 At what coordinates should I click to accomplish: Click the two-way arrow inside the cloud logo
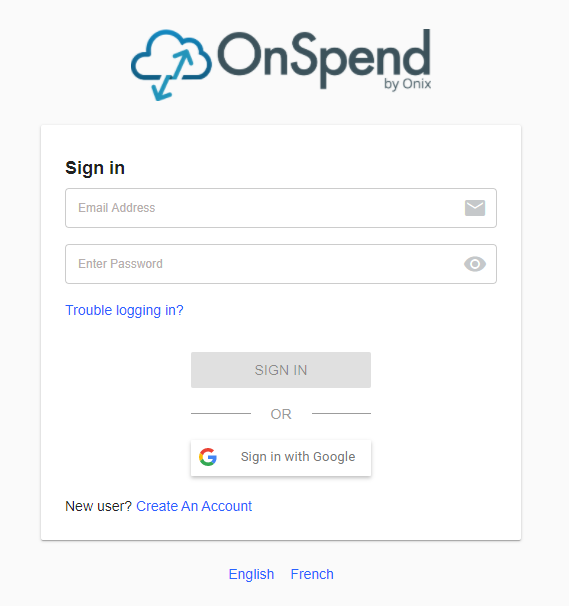click(172, 75)
